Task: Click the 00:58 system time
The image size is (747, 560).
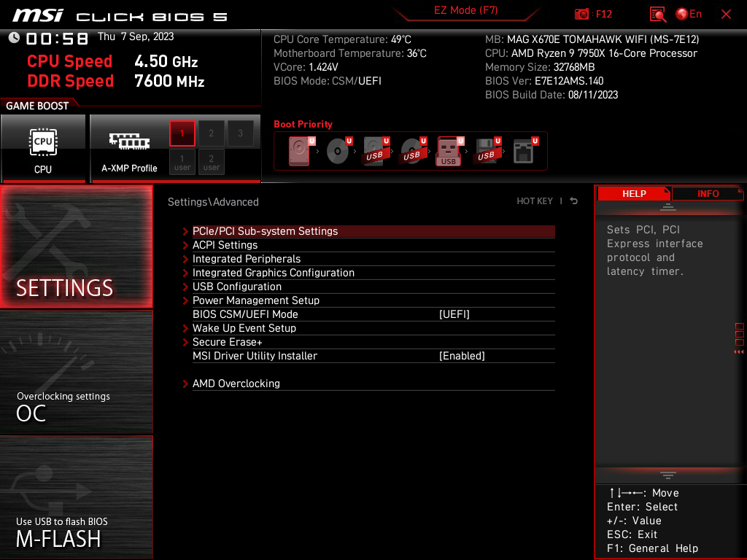Action: coord(57,39)
